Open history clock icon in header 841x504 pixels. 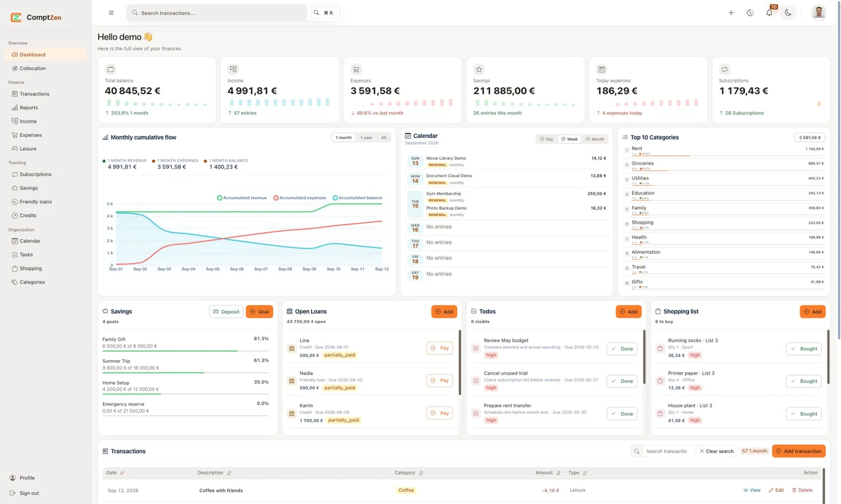coord(750,13)
